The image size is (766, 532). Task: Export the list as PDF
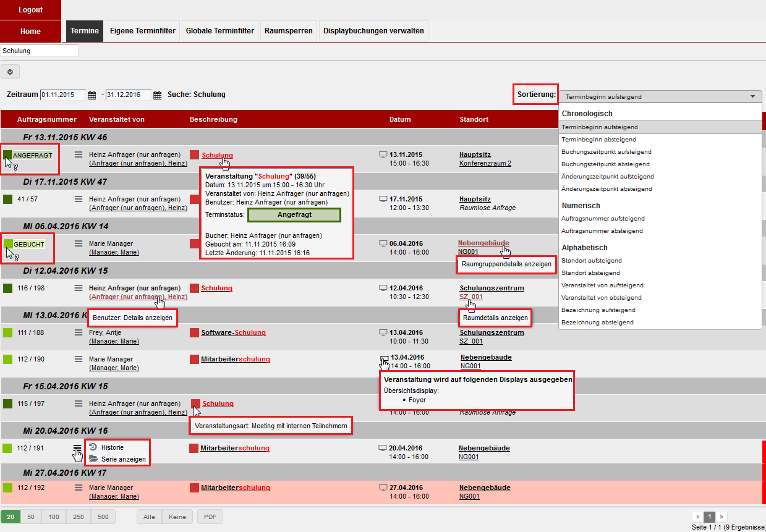click(x=210, y=517)
